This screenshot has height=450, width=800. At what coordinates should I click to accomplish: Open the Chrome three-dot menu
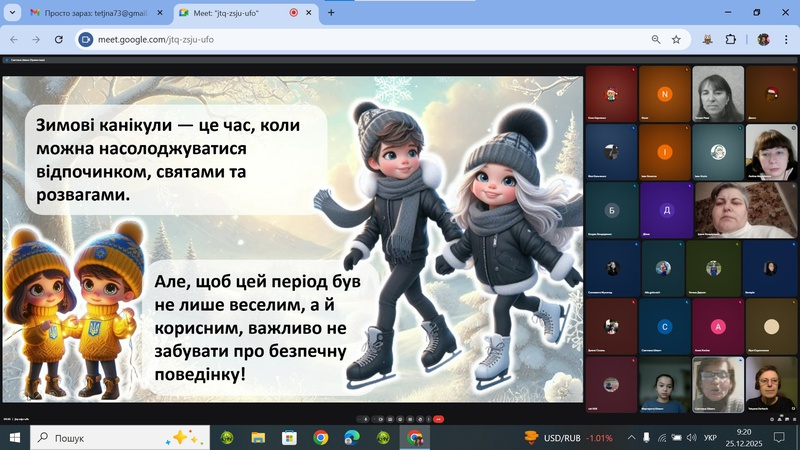point(784,40)
